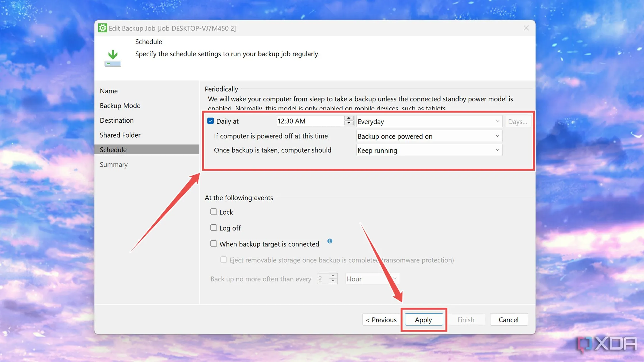Open the Everyday frequency dropdown
Screen dimensions: 644x362
point(429,122)
